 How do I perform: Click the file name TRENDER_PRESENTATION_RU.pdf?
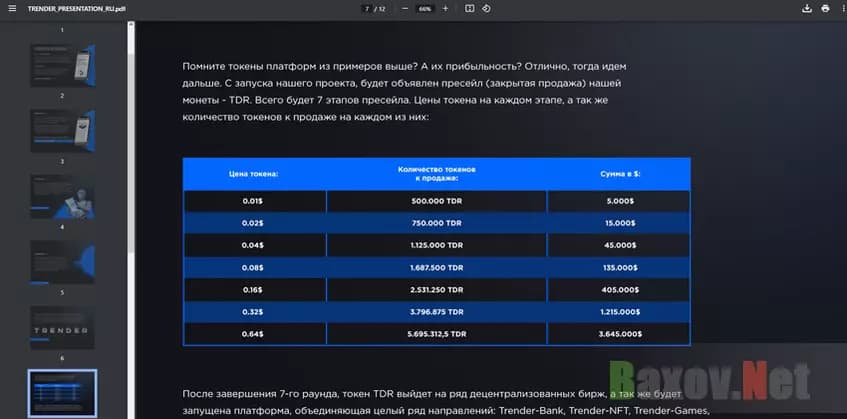tap(77, 9)
